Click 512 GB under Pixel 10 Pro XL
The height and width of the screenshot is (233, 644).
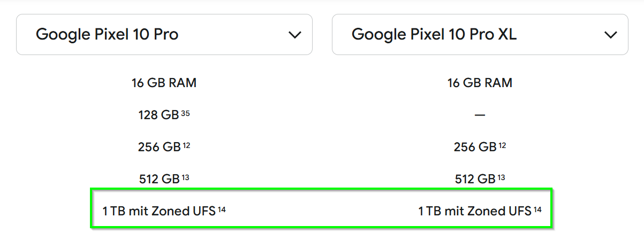[x=474, y=179]
